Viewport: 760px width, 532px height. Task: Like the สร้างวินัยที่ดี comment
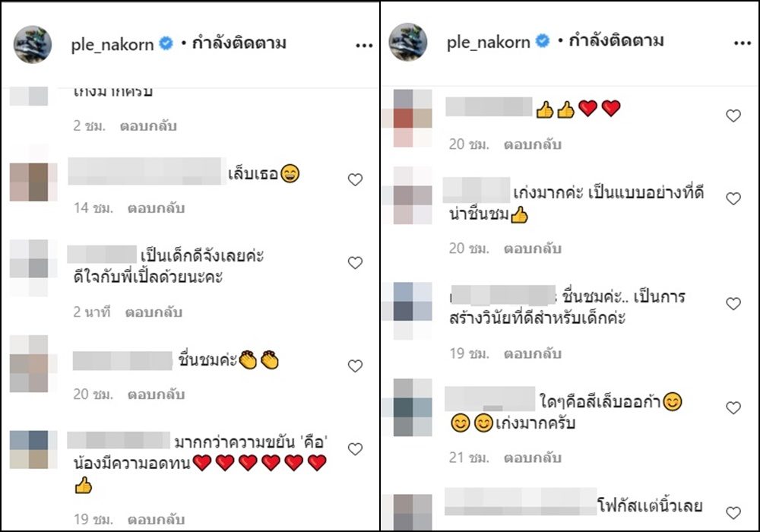point(733,304)
